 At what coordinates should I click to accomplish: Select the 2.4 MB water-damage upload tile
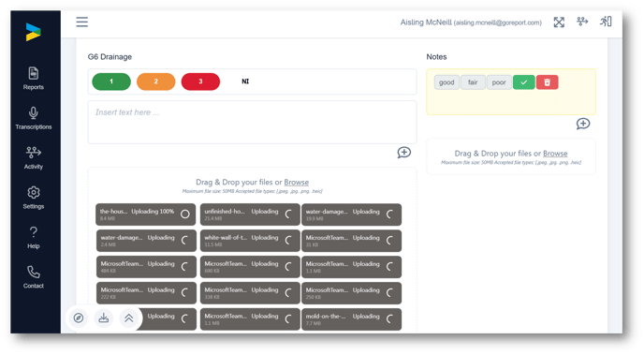point(146,241)
